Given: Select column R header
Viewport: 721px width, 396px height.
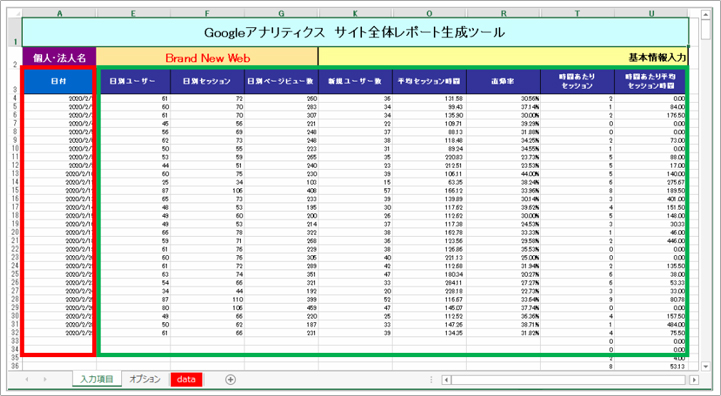Looking at the screenshot, I should (503, 14).
